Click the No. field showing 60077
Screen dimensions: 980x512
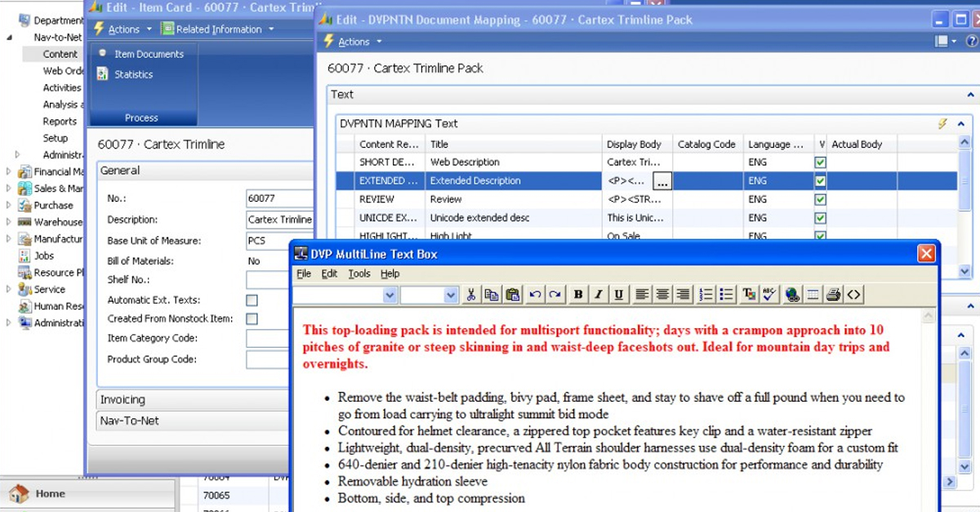pos(279,198)
